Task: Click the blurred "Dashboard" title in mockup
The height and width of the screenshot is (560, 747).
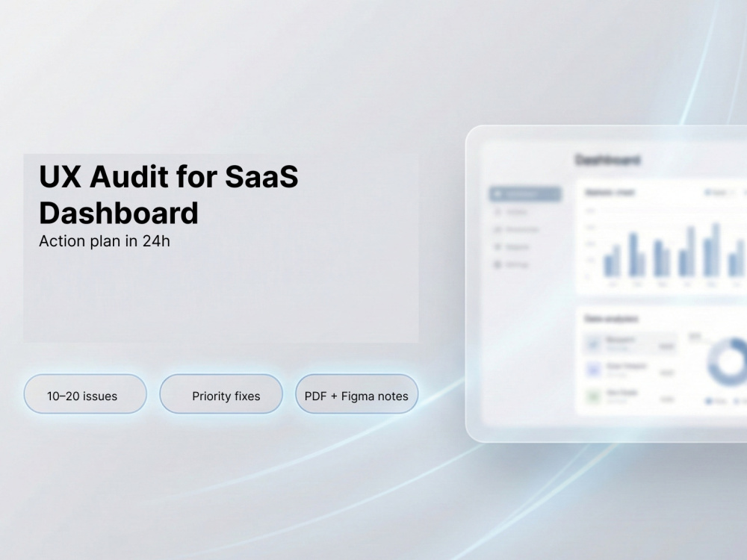Action: coord(608,160)
